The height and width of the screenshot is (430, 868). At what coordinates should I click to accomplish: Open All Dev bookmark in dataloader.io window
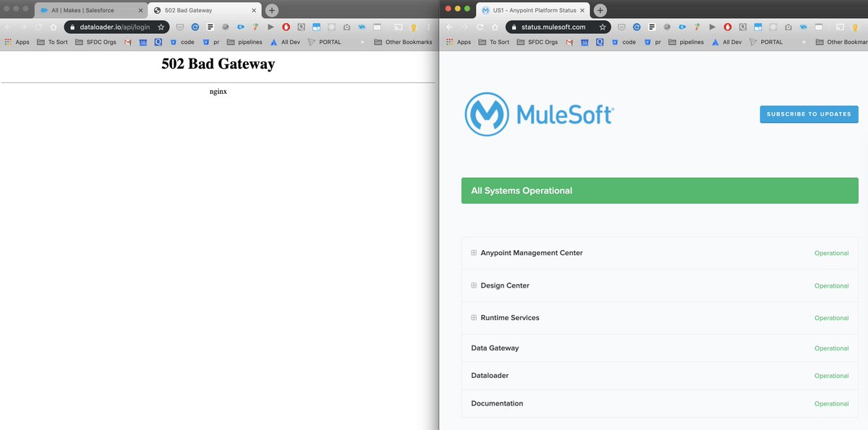[x=284, y=42]
